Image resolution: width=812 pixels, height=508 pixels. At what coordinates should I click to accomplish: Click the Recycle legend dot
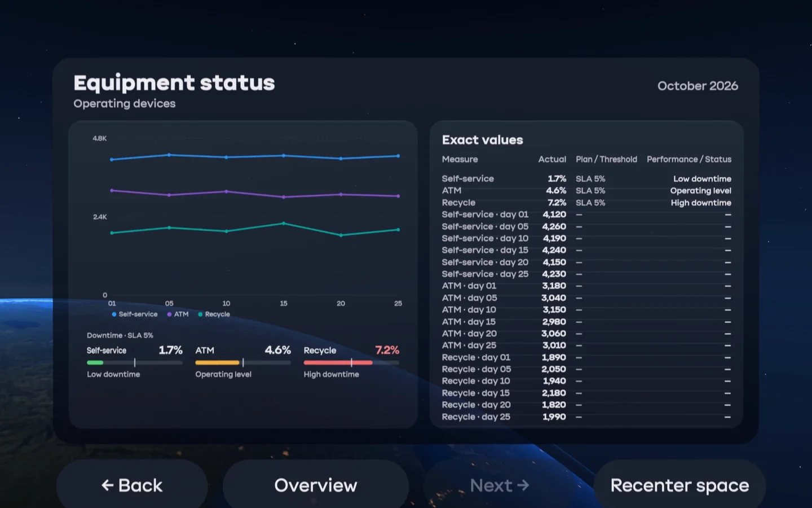(200, 314)
